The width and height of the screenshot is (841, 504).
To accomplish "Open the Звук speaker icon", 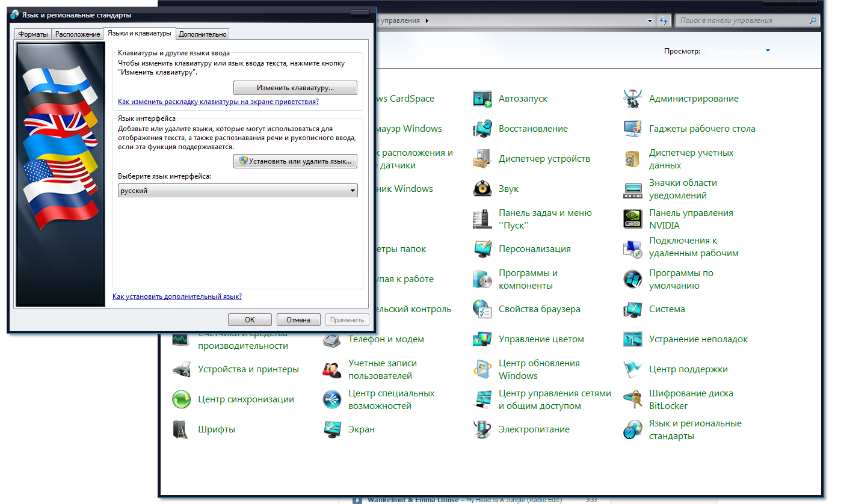I will click(482, 189).
